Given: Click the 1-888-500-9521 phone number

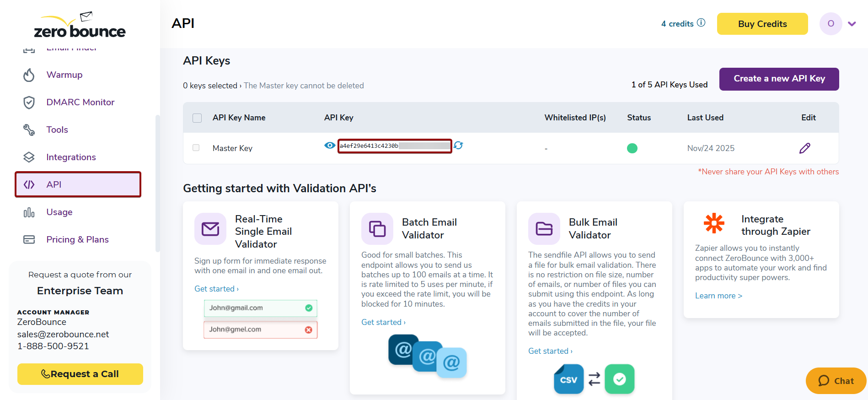Looking at the screenshot, I should pos(53,346).
